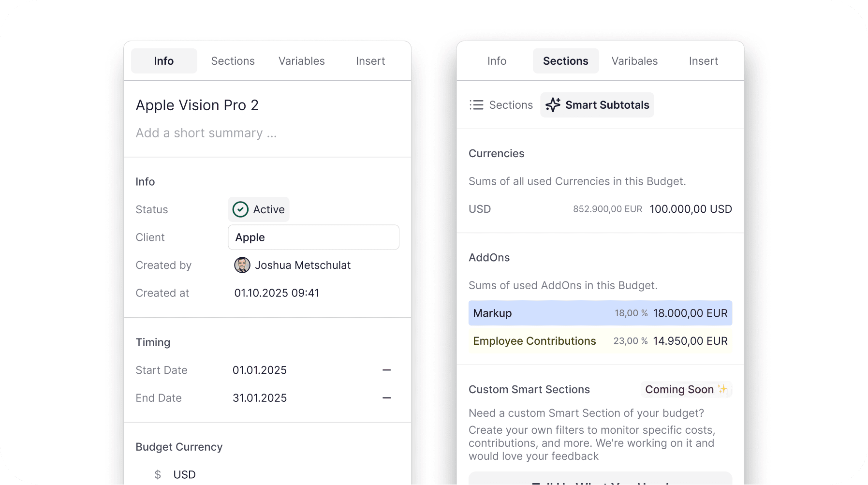
Task: Click the Created at label
Action: (162, 293)
